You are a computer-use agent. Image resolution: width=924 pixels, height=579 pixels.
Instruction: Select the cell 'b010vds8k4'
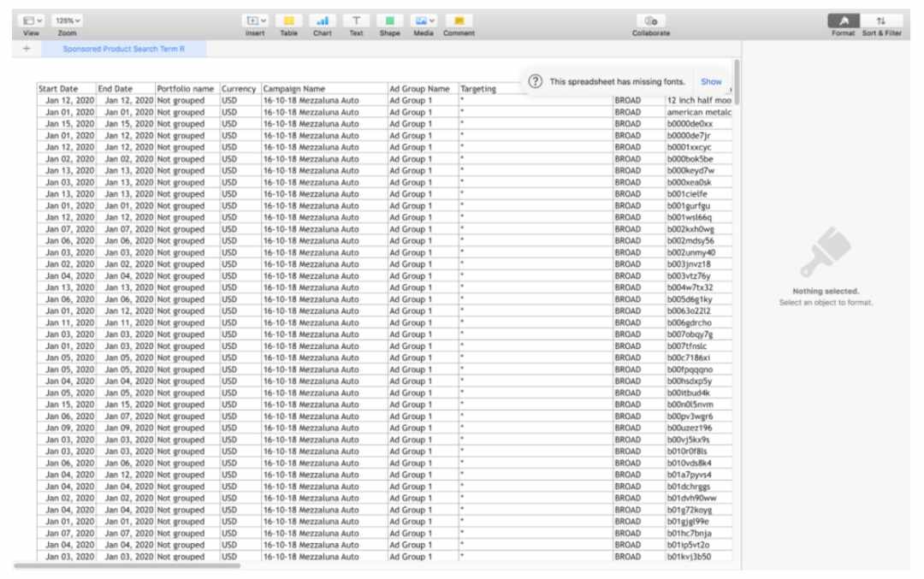(x=699, y=463)
